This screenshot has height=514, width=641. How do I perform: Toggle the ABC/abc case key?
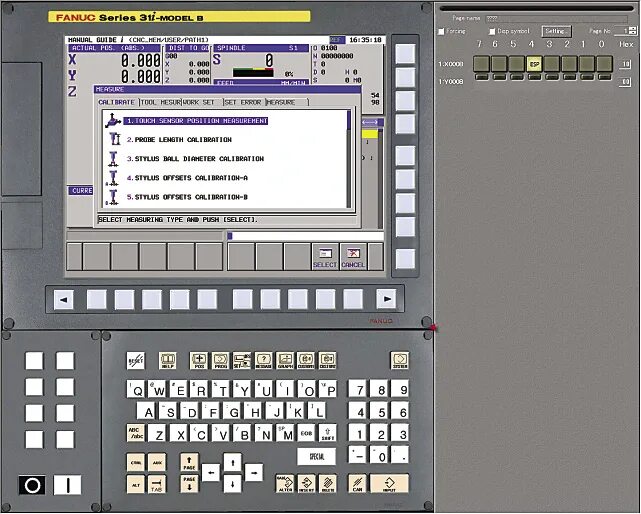136,433
